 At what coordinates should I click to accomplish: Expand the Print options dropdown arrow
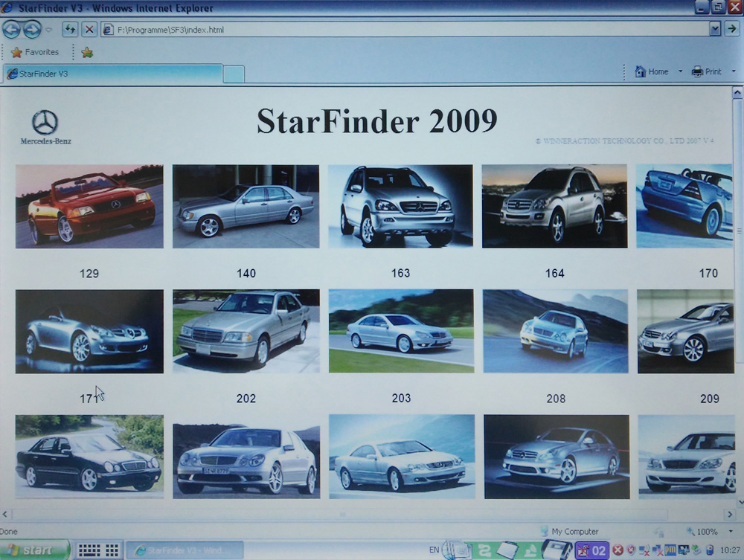point(734,71)
